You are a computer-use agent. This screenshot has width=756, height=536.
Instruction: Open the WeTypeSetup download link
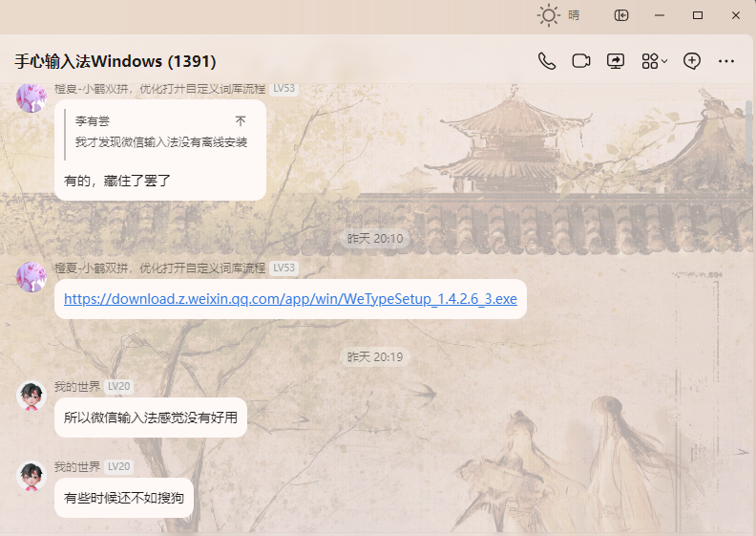pos(290,299)
